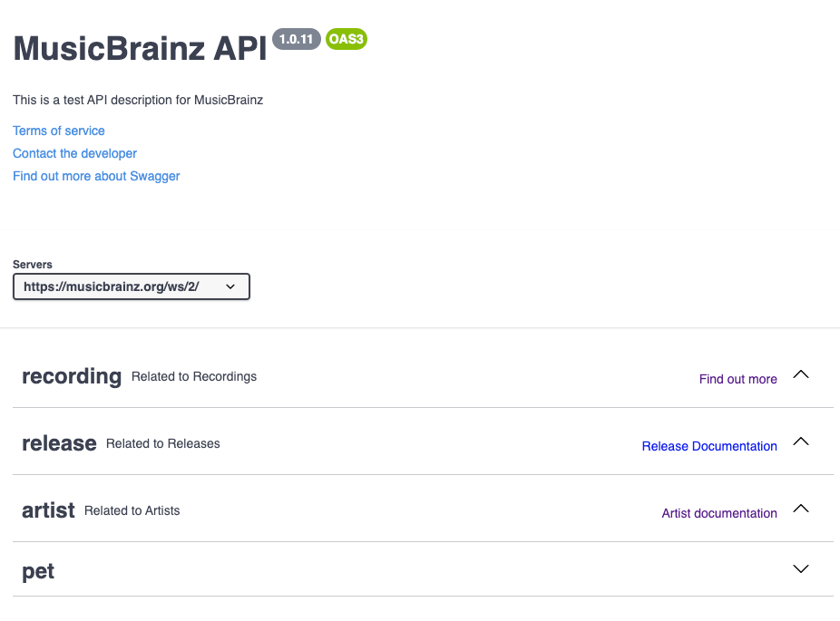
Task: Follow Find out more about Swagger link
Action: [x=96, y=176]
